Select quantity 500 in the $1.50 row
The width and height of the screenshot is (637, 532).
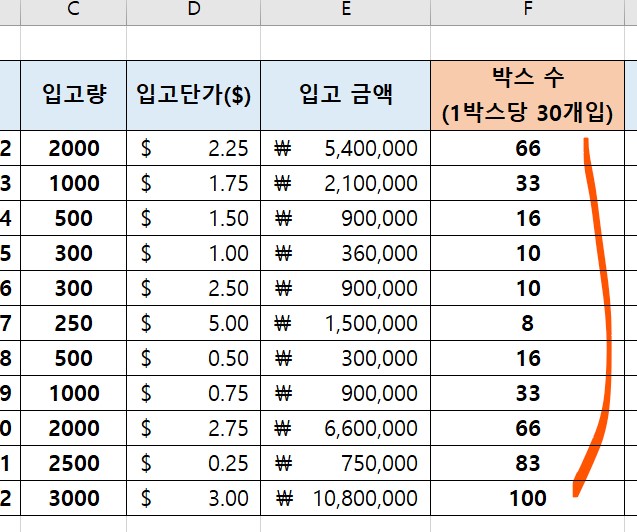pyautogui.click(x=74, y=218)
